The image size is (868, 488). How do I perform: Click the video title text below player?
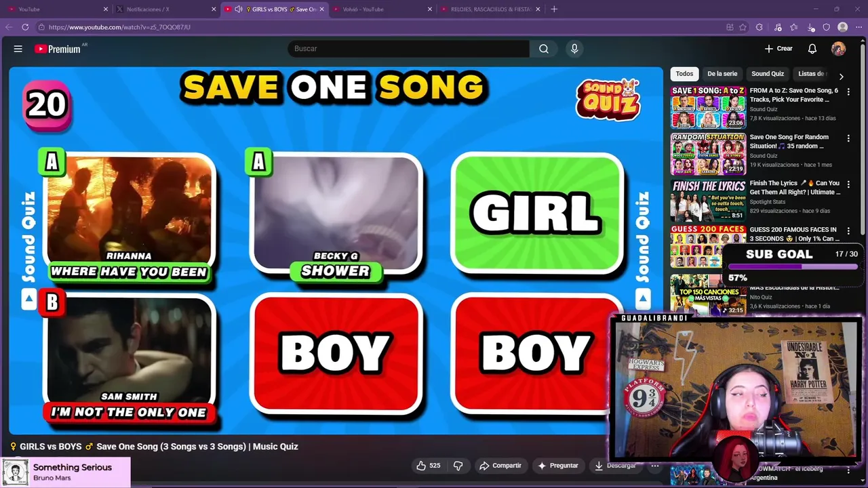pyautogui.click(x=154, y=447)
